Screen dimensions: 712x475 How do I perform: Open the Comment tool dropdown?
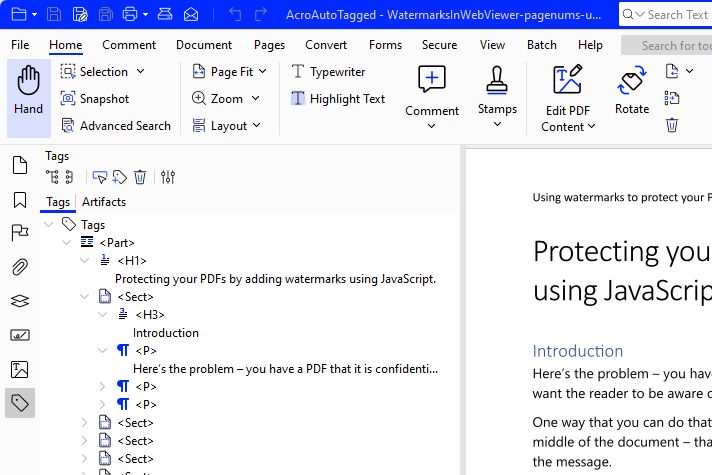click(x=431, y=126)
